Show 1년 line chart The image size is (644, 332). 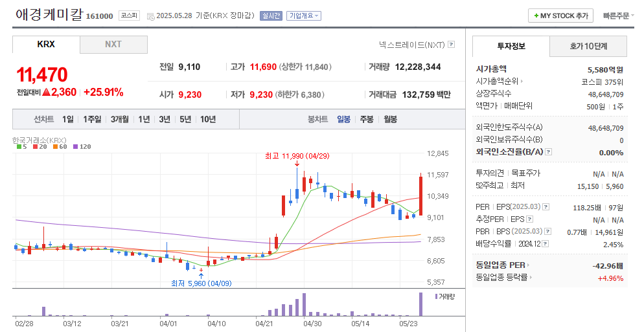coord(144,120)
